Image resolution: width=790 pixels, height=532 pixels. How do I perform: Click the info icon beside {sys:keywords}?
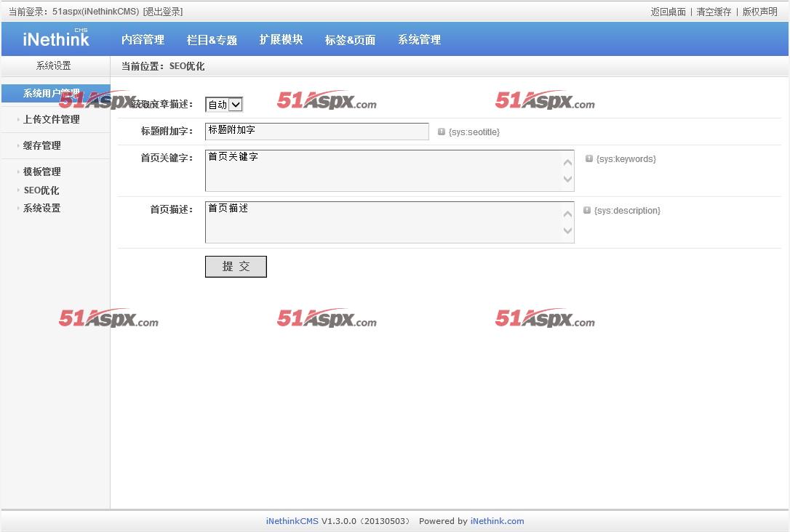(x=588, y=158)
